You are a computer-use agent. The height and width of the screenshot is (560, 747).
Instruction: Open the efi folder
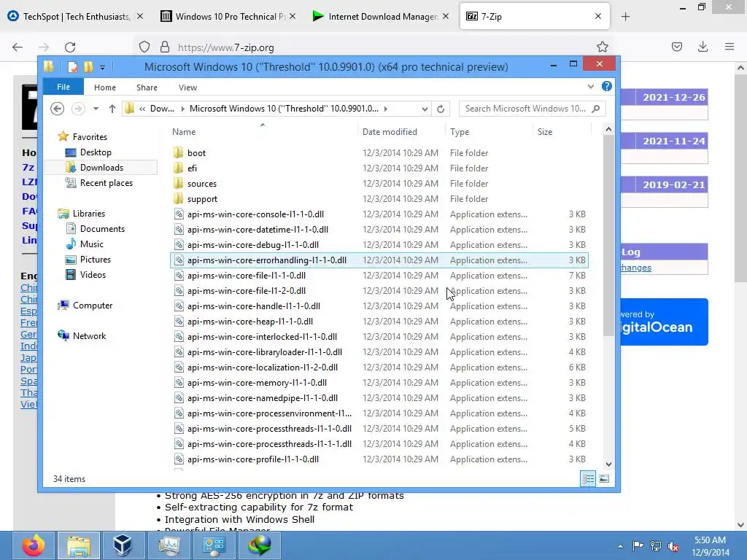pos(192,168)
